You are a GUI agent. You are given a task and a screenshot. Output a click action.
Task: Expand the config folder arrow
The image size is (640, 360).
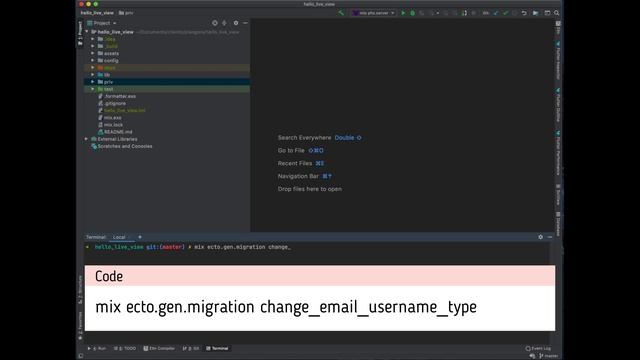click(93, 60)
